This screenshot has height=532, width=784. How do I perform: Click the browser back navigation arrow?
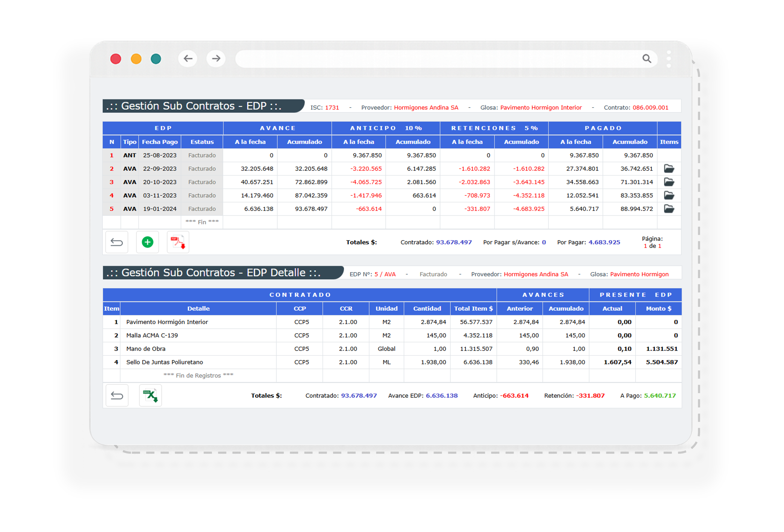(x=188, y=59)
